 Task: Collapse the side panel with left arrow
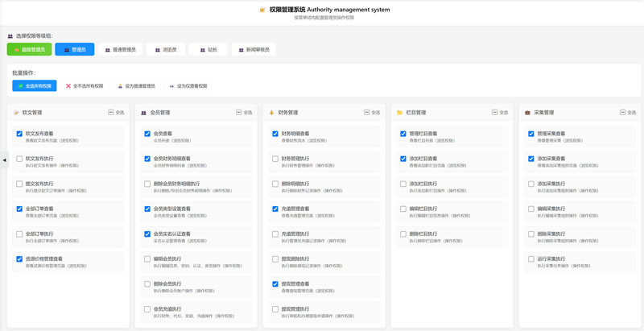pos(4,160)
